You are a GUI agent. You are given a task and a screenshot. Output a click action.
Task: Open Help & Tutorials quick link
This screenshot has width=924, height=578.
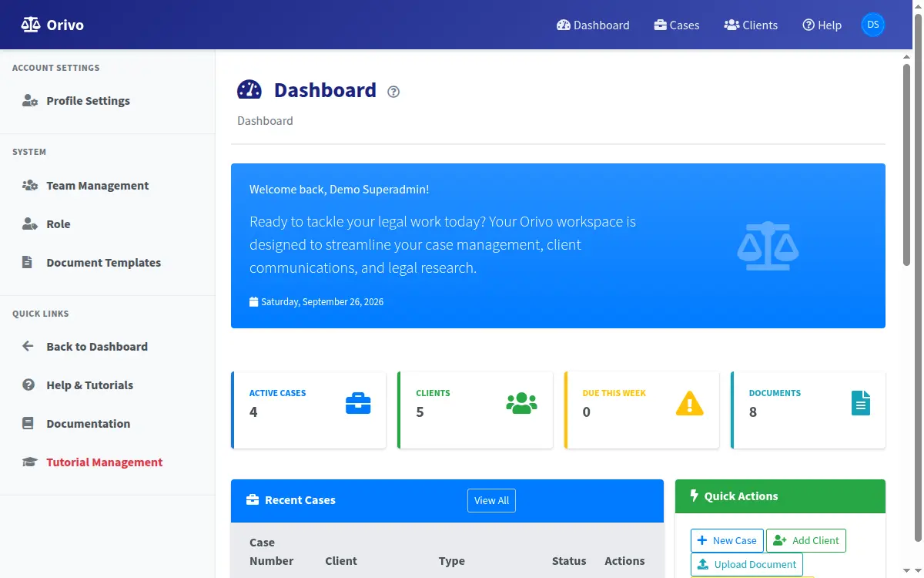coord(107,385)
